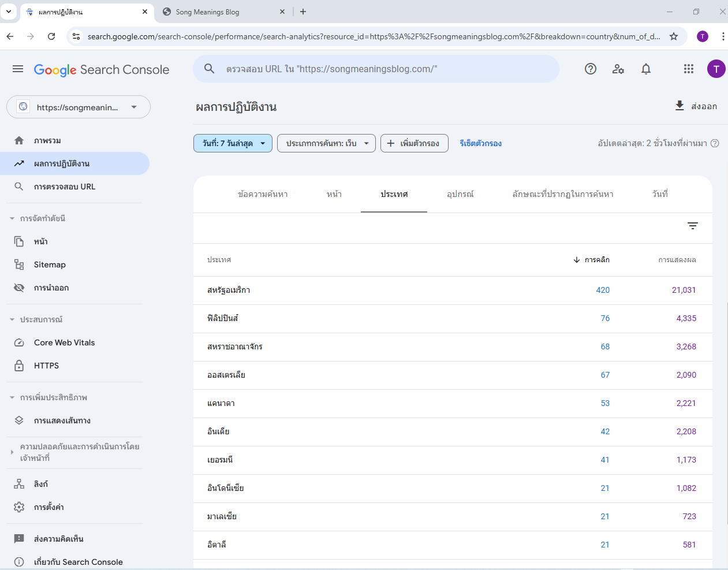Switch to หน้า pages tab
This screenshot has width=728, height=570.
pos(334,194)
